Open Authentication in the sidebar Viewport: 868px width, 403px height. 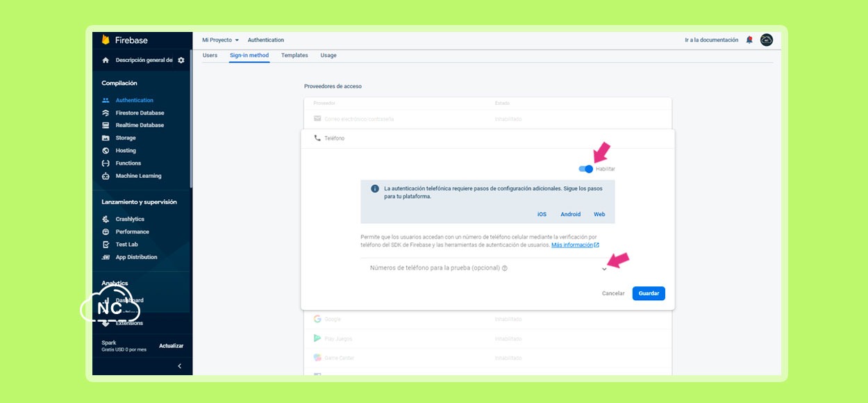point(134,100)
